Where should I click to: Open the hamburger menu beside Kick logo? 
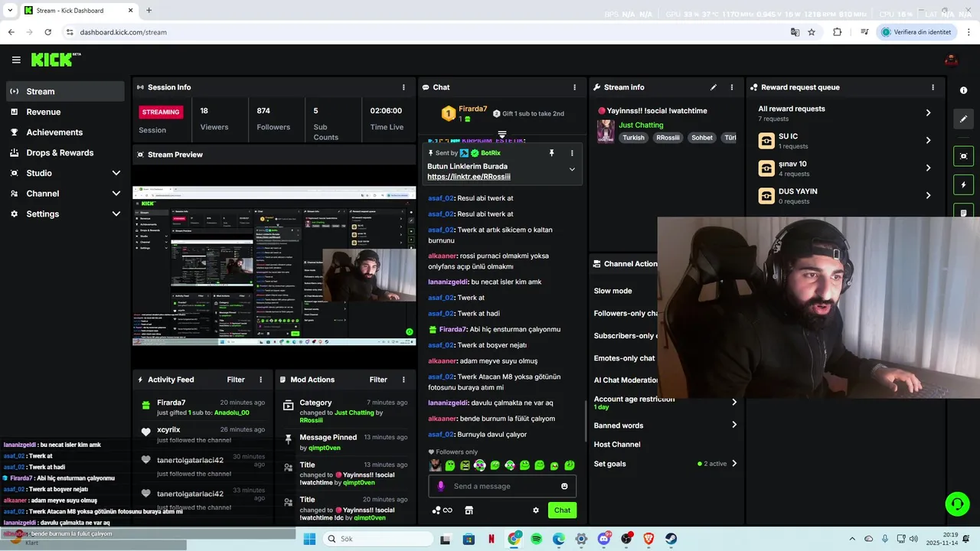click(x=16, y=60)
